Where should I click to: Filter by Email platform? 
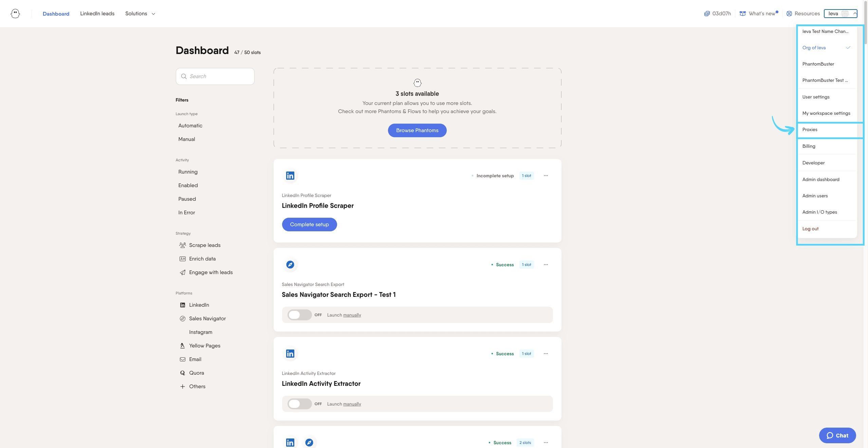click(x=190, y=359)
